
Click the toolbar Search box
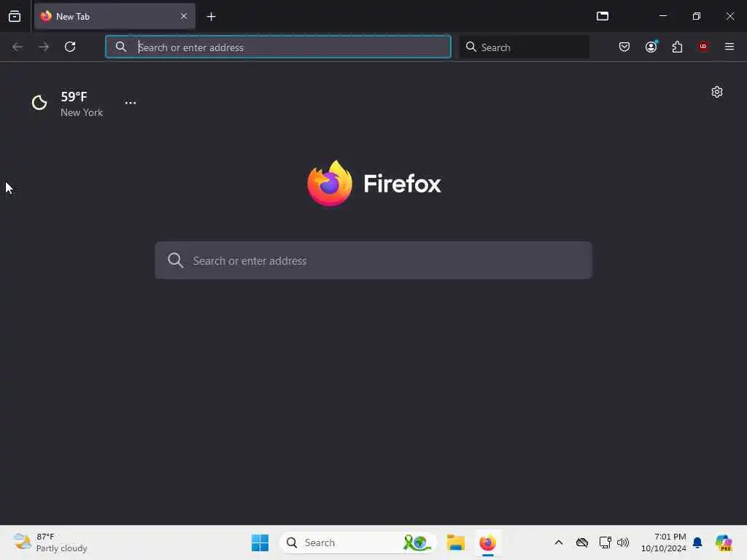click(524, 47)
